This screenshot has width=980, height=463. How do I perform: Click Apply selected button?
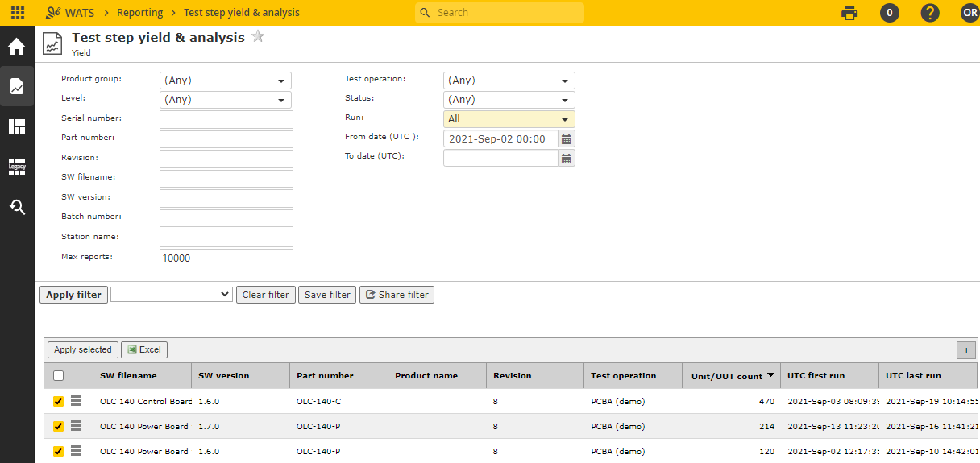83,349
